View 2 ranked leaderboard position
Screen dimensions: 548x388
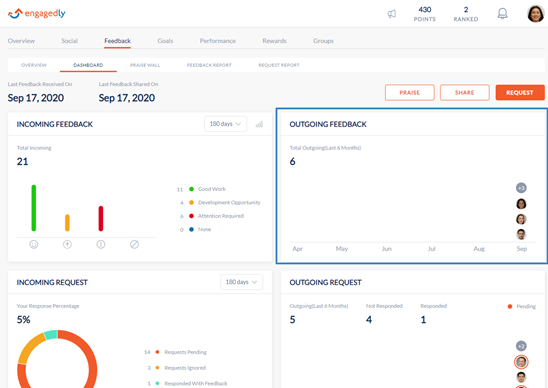point(466,14)
